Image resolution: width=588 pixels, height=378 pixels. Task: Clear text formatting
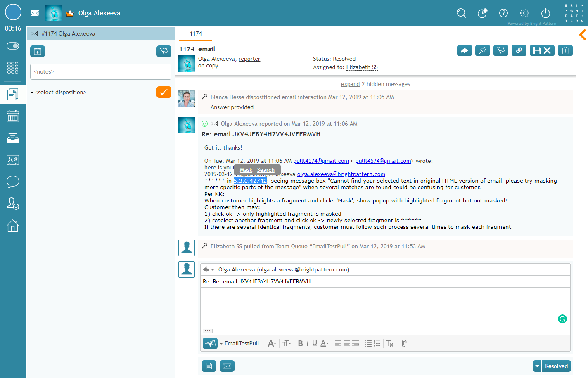click(390, 343)
